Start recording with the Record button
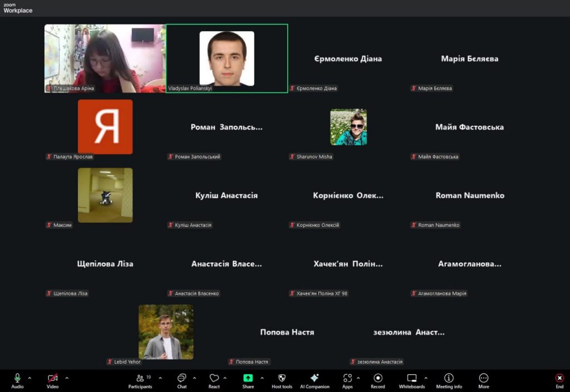Image resolution: width=570 pixels, height=392 pixels. [377, 380]
